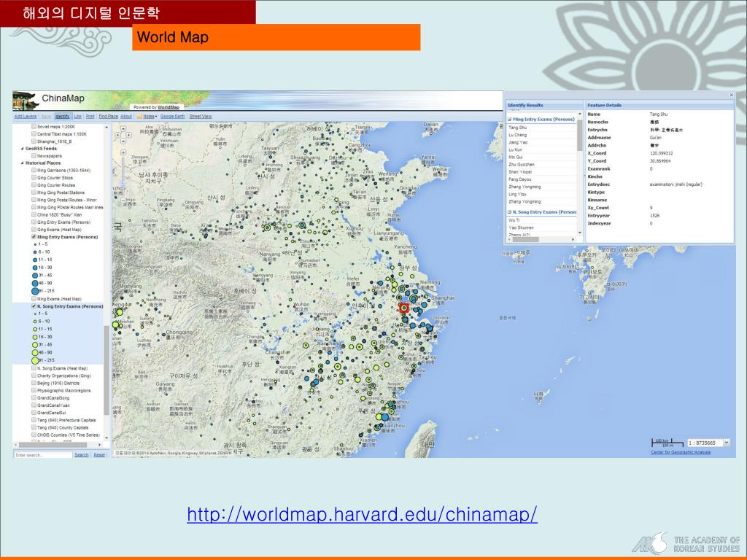
Task: Enable the Newspapers feed layer checkbox
Action: tap(34, 156)
